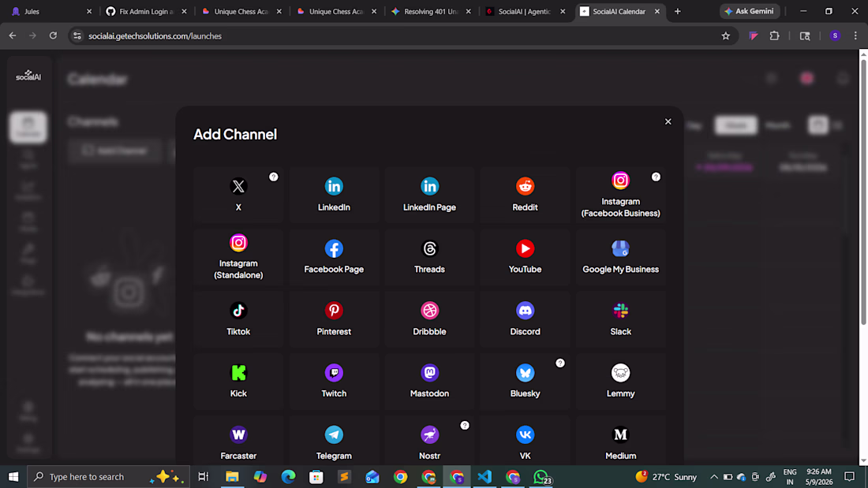
Task: Connect the VK channel
Action: click(525, 441)
